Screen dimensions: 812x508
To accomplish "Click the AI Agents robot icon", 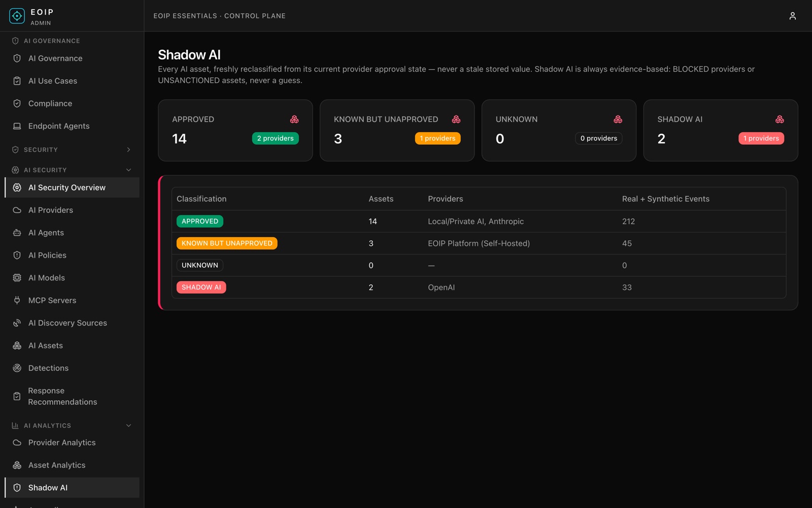I will (17, 233).
